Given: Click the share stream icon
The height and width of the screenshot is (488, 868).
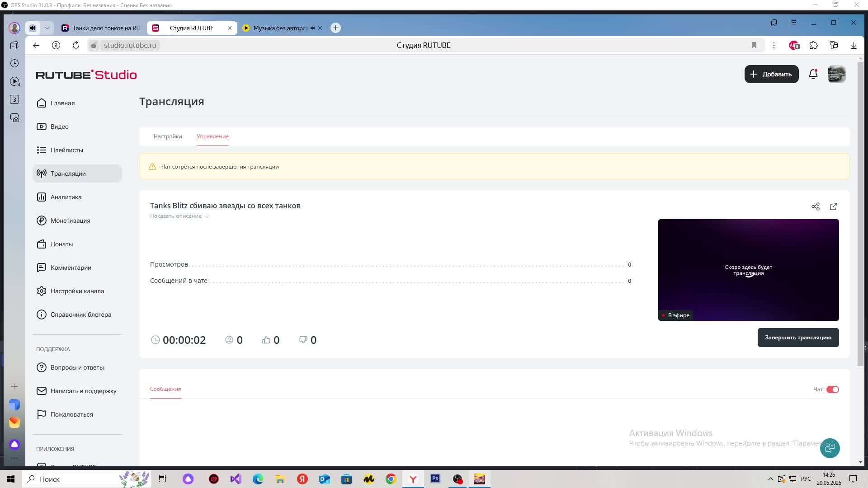Looking at the screenshot, I should [816, 206].
